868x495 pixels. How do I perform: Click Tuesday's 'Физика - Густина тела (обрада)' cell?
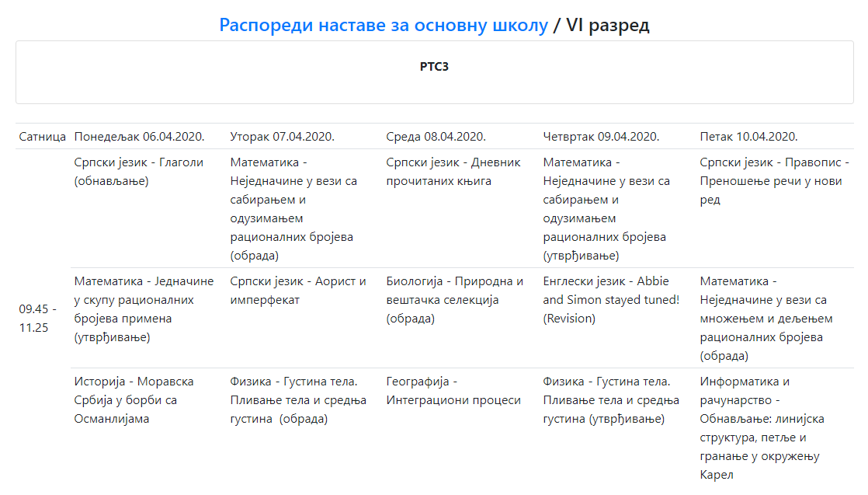pos(298,400)
